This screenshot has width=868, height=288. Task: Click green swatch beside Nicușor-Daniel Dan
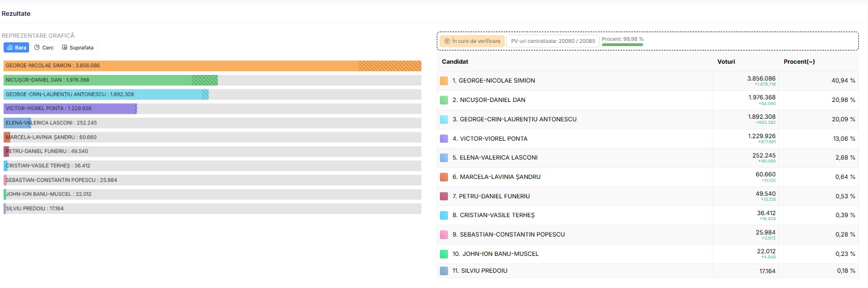(x=444, y=100)
